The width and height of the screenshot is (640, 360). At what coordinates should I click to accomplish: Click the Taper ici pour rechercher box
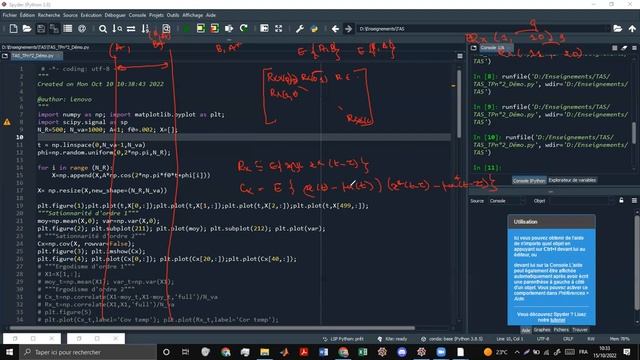click(88, 352)
